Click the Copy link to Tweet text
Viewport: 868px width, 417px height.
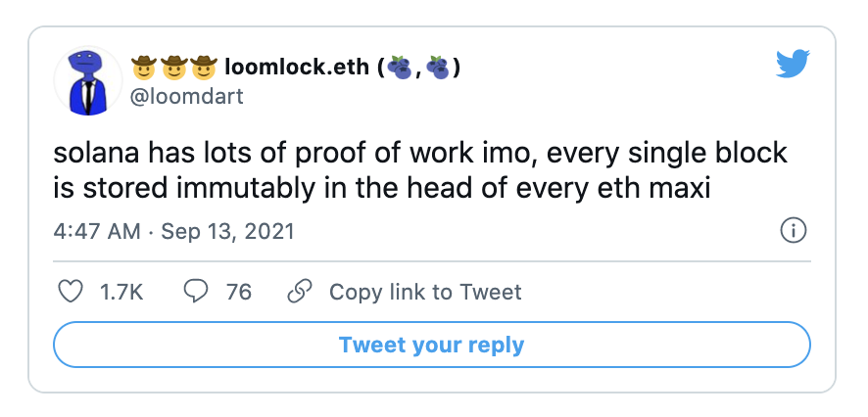click(x=425, y=292)
